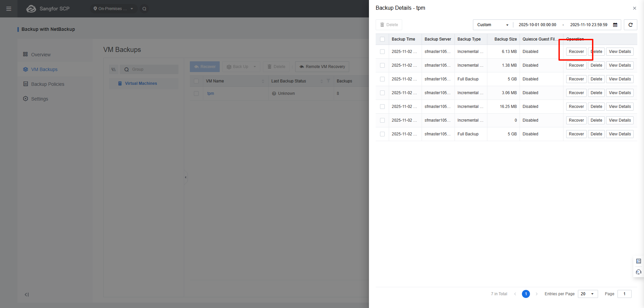
Task: Check the size 0 backup row checkbox
Action: (x=382, y=120)
